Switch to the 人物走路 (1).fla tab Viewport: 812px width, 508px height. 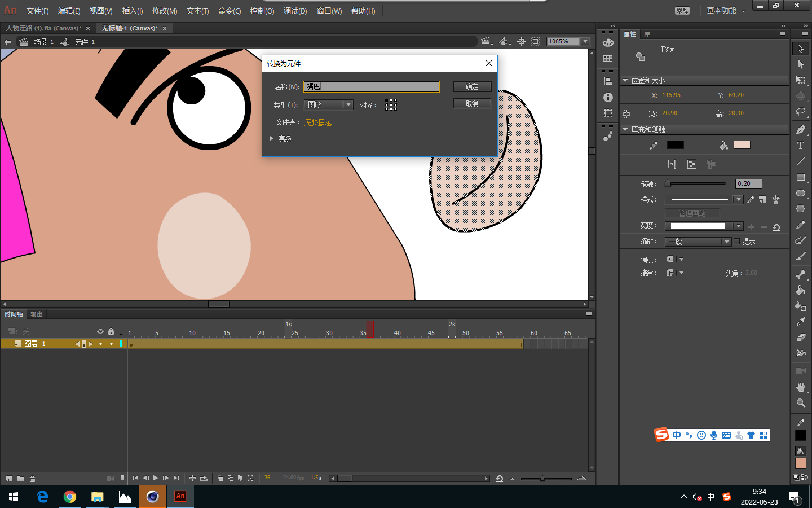click(x=43, y=28)
